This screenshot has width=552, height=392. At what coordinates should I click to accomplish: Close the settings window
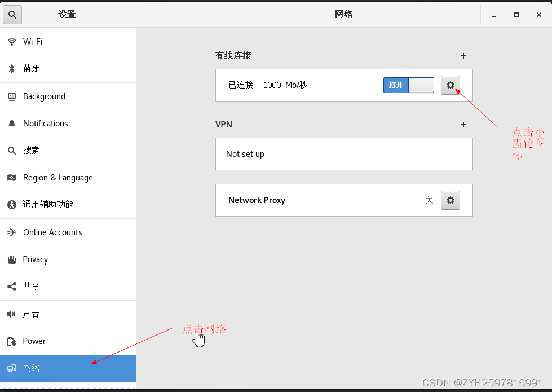(539, 15)
